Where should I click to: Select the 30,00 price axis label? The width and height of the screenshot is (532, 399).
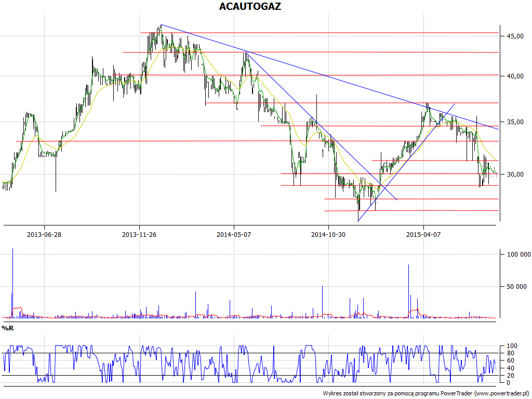[515, 175]
